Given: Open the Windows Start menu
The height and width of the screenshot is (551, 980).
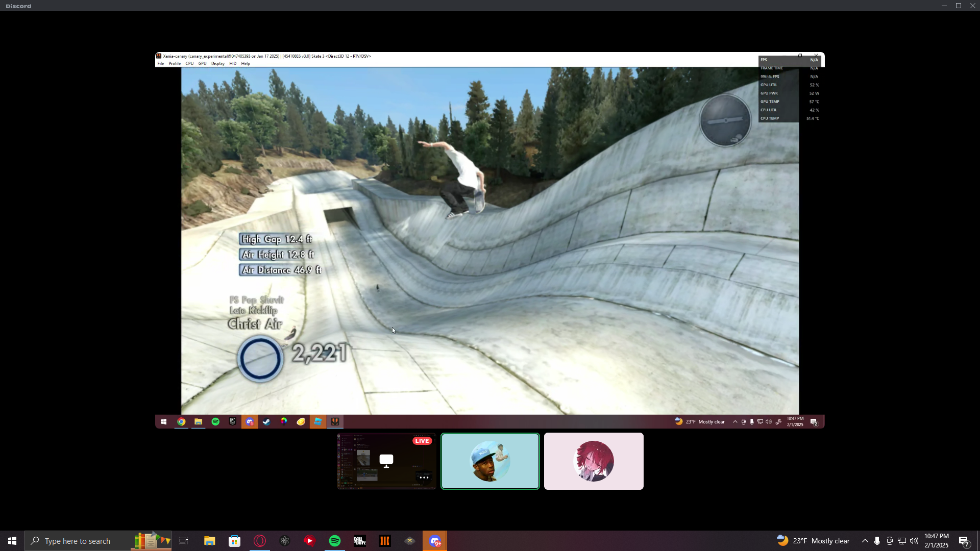Looking at the screenshot, I should [12, 541].
